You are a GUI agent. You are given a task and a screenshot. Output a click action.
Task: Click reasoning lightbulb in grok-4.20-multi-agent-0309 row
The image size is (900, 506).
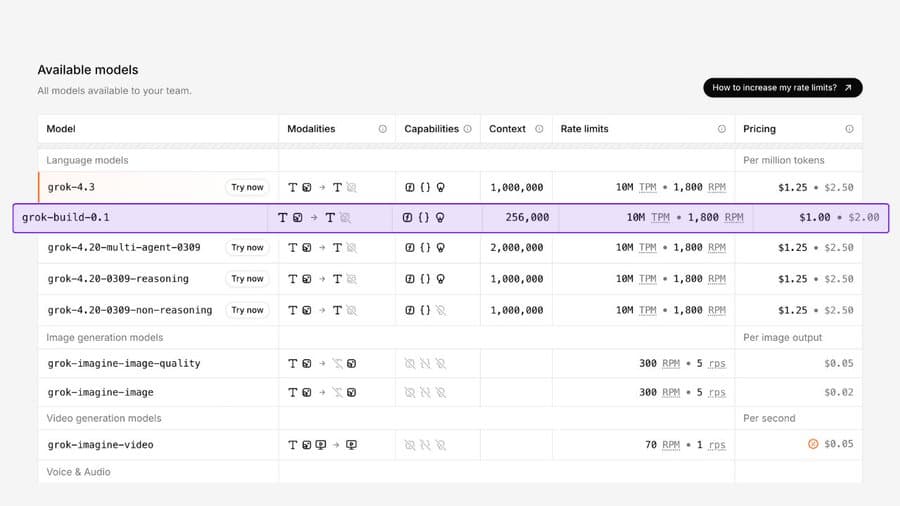point(440,248)
